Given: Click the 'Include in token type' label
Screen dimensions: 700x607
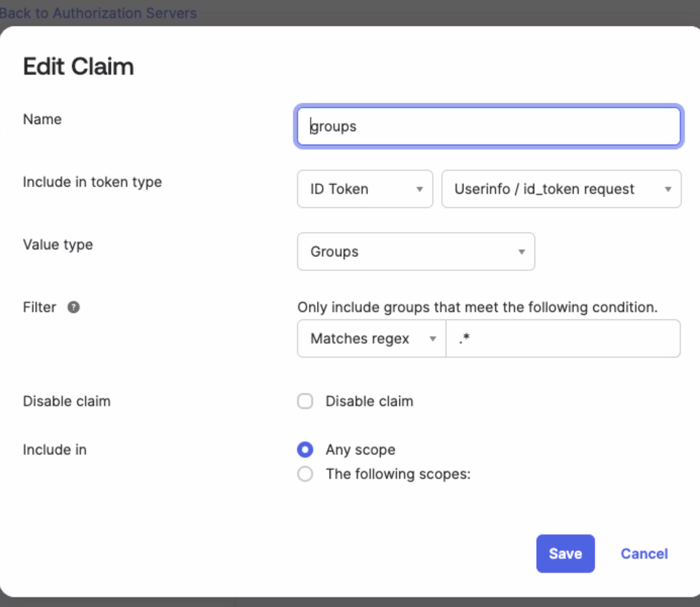Looking at the screenshot, I should pos(92,182).
